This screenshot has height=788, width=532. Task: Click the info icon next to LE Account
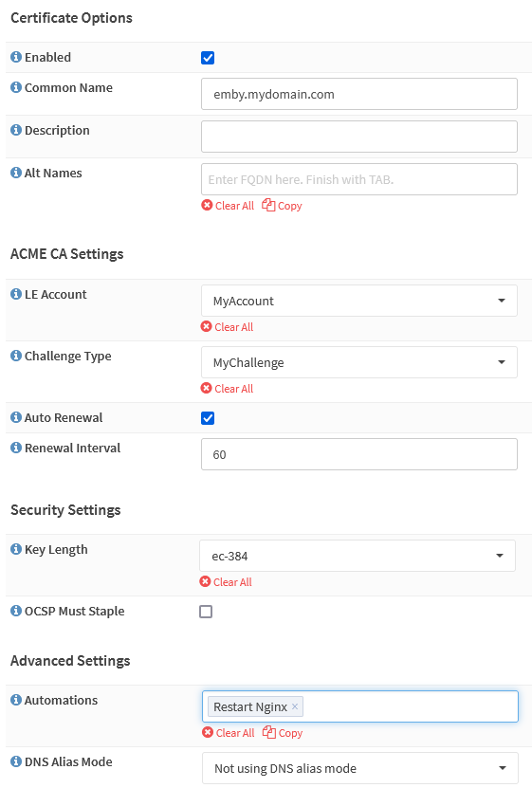16,294
